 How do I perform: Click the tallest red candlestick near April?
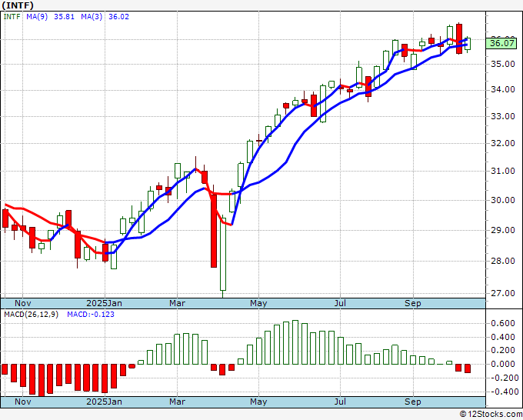(214, 231)
